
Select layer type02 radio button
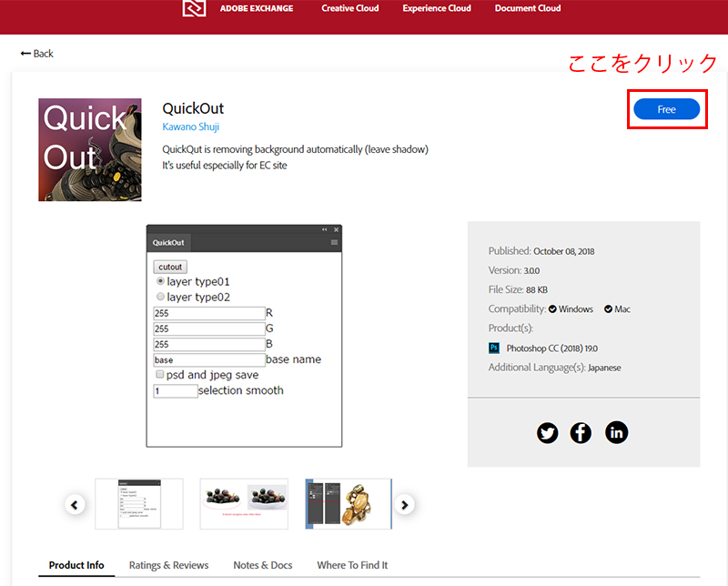click(160, 297)
